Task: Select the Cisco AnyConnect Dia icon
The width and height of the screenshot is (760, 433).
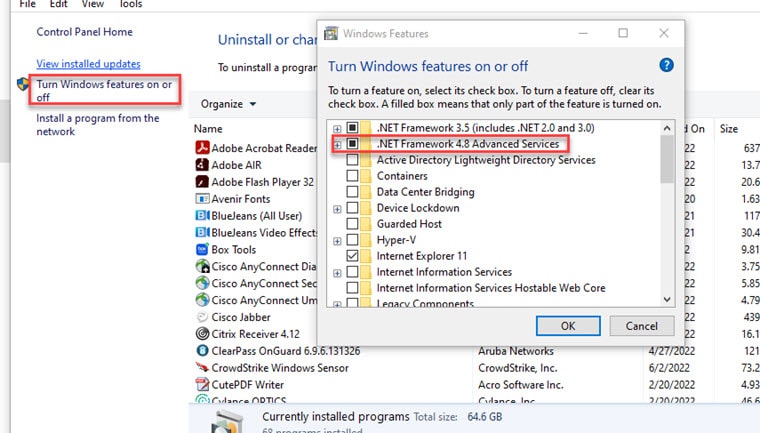Action: pos(202,266)
